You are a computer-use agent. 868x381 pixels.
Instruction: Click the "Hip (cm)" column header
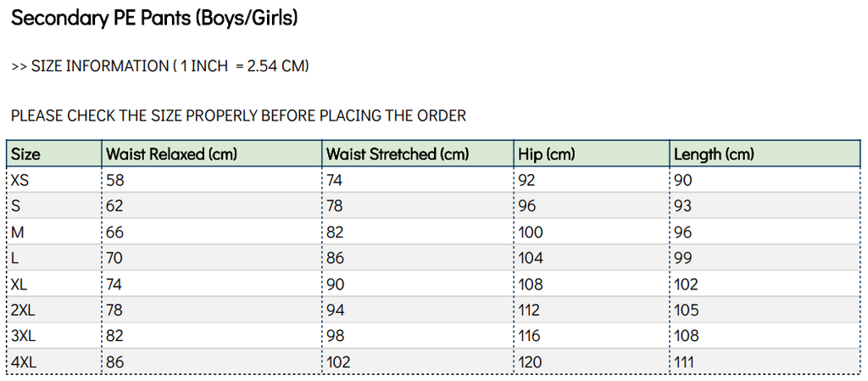(x=547, y=154)
